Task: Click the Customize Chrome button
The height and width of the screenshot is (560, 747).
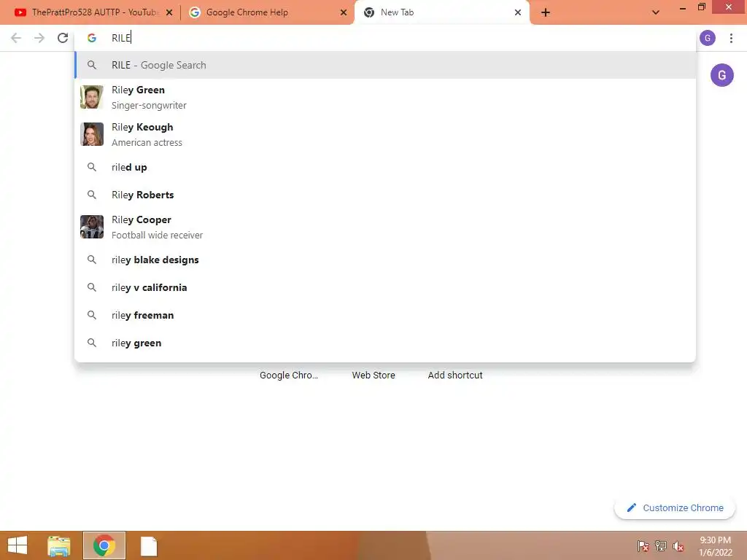Action: tap(675, 508)
